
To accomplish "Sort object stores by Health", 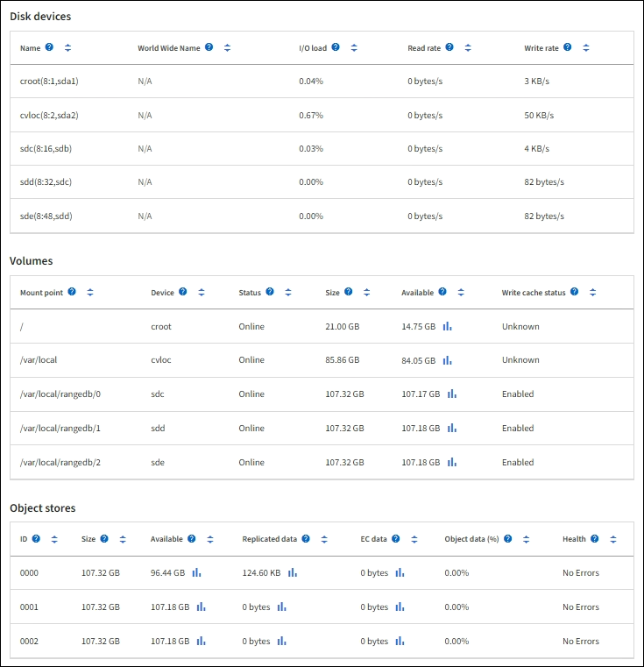I will (612, 539).
